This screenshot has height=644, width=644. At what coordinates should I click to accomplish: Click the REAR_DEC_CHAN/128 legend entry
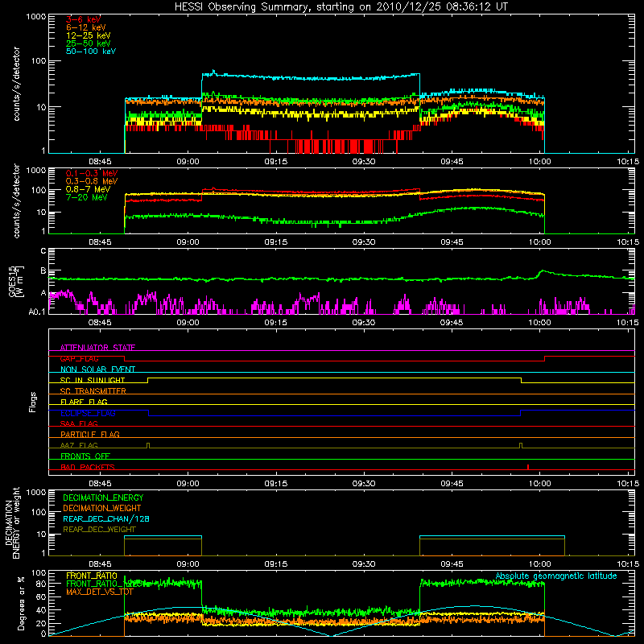[106, 518]
